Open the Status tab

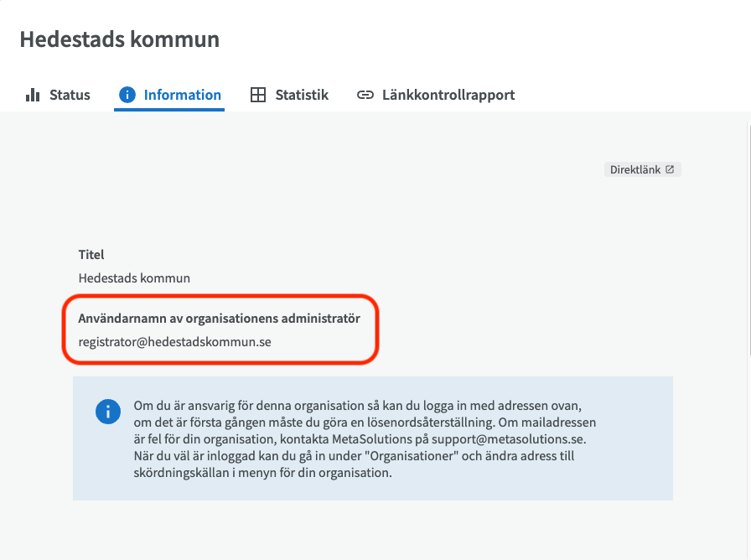coord(58,95)
